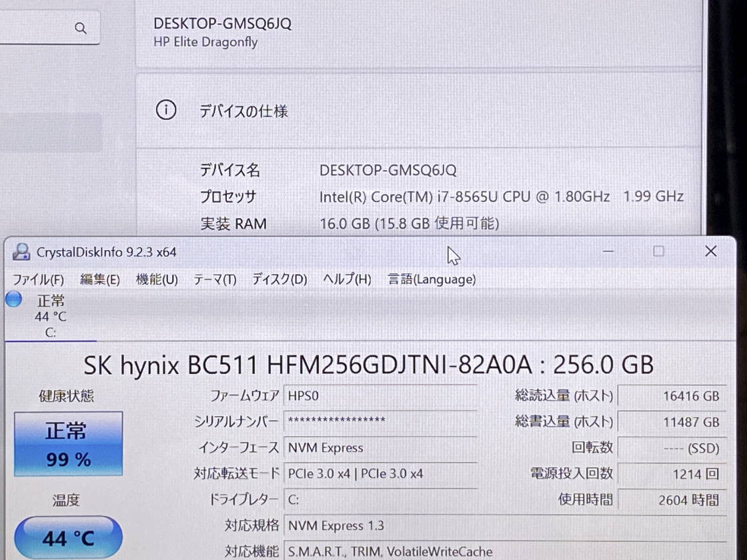Viewport: 747px width, 560px height.
Task: Click the info icon beside デバイスの仕様
Action: (x=166, y=111)
